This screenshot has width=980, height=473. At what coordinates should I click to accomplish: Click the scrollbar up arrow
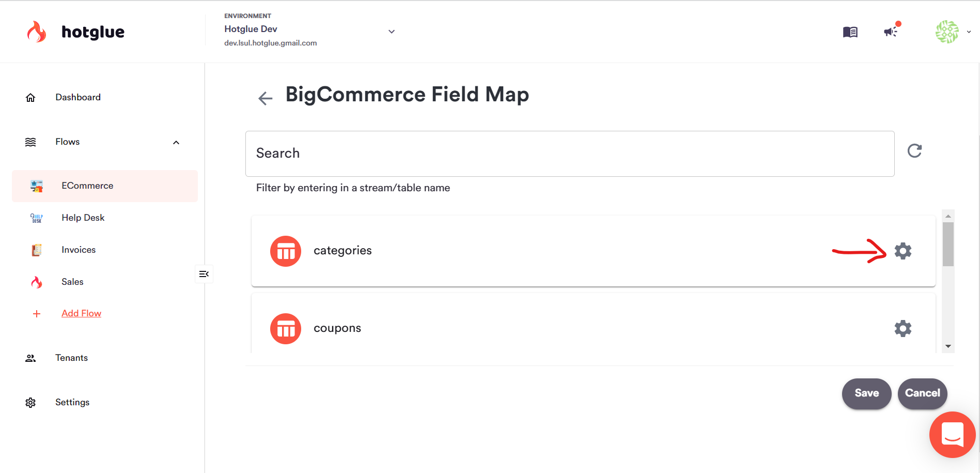click(x=948, y=216)
